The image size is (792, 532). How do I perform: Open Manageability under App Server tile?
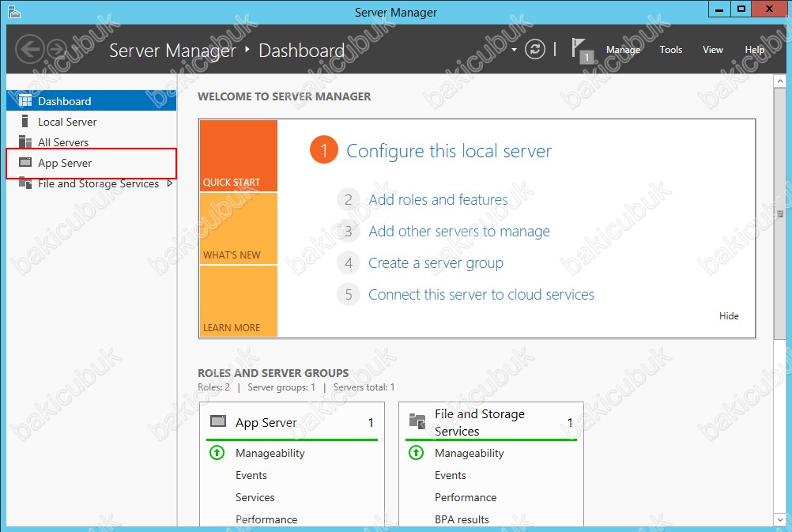coord(270,453)
